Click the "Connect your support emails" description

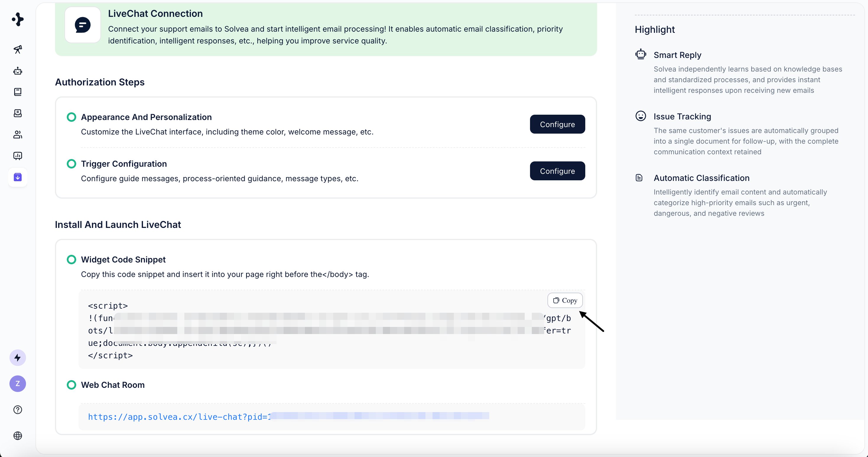pos(335,35)
